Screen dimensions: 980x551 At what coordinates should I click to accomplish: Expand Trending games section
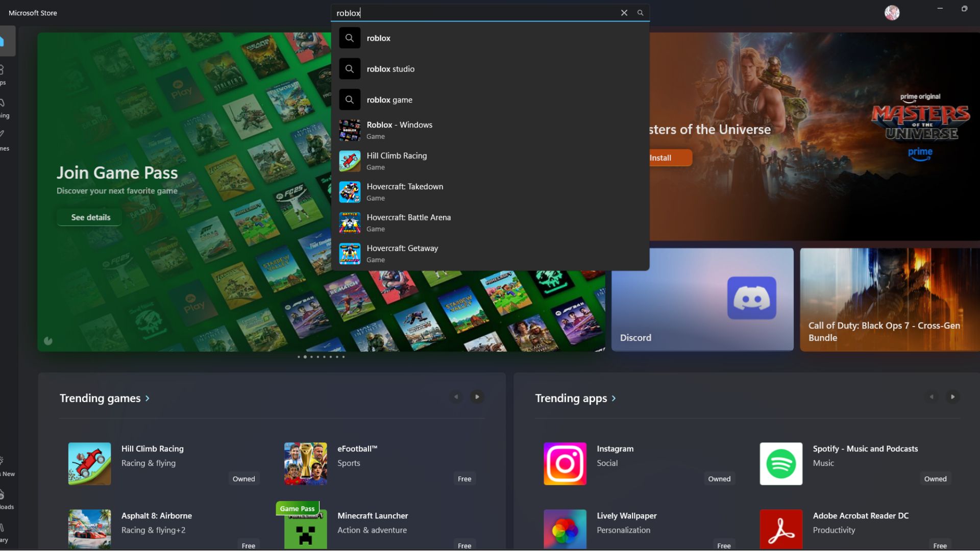(105, 398)
